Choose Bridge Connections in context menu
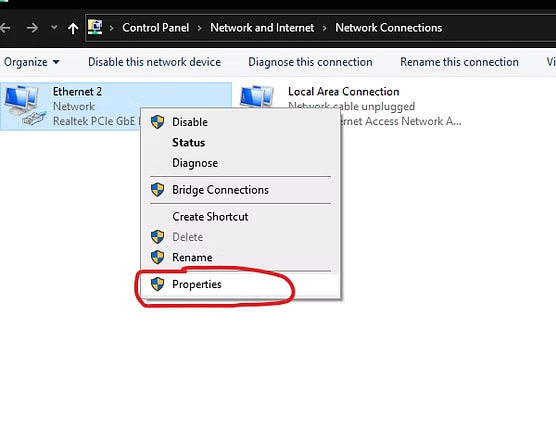Screen dimensions: 556x441 [x=240, y=190]
